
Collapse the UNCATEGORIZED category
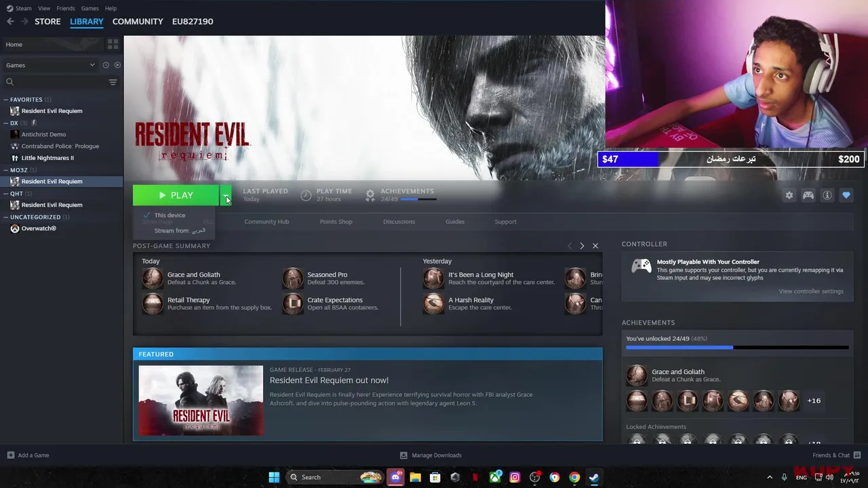pos(6,217)
